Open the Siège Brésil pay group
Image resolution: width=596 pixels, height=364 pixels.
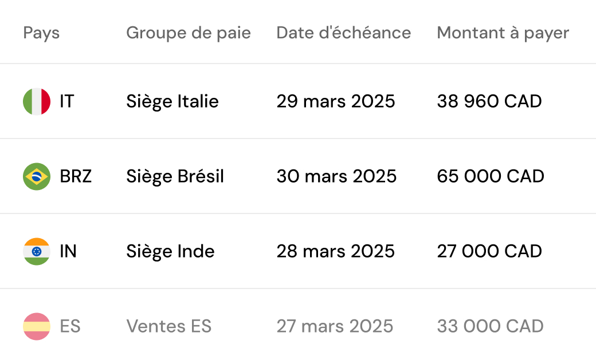coord(175,176)
